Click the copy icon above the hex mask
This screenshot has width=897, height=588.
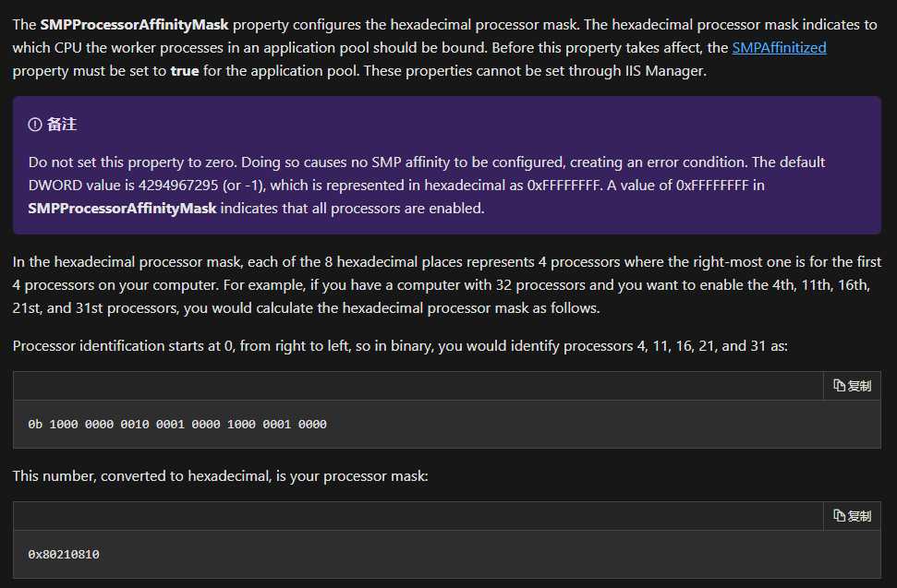pos(839,516)
